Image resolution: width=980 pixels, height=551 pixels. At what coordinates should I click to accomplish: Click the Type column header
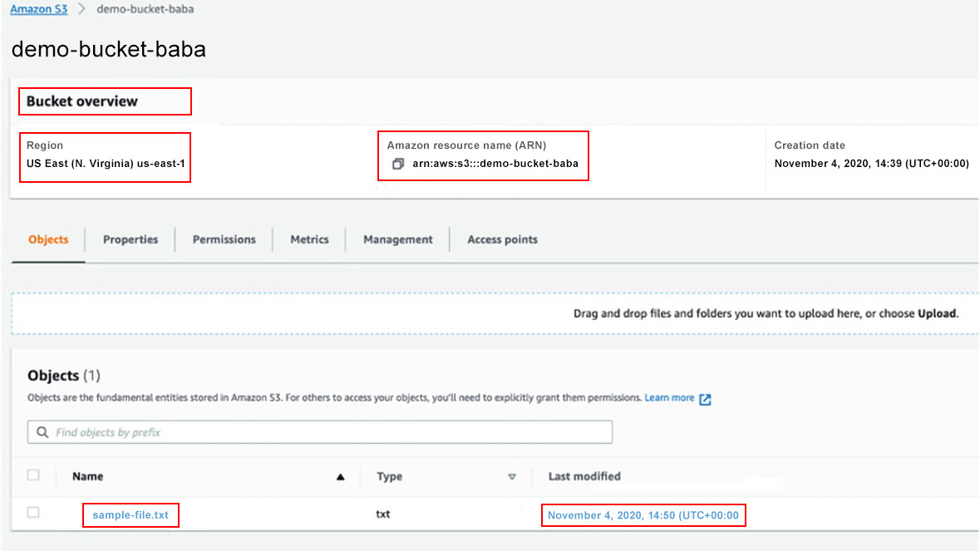389,476
